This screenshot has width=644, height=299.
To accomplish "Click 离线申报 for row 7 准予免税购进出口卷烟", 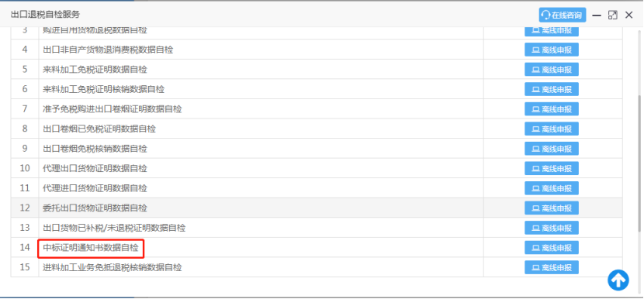I will pos(552,109).
